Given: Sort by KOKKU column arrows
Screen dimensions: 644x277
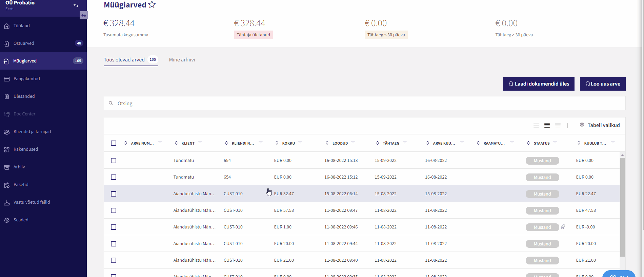Looking at the screenshot, I should pyautogui.click(x=277, y=143).
